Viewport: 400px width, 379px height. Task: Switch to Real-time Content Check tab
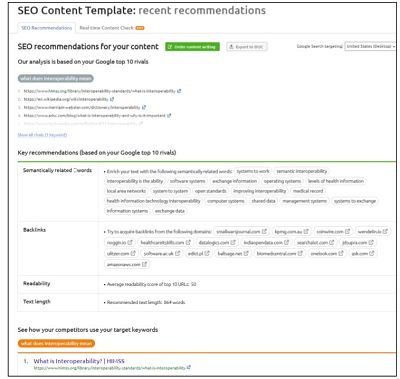112,28
